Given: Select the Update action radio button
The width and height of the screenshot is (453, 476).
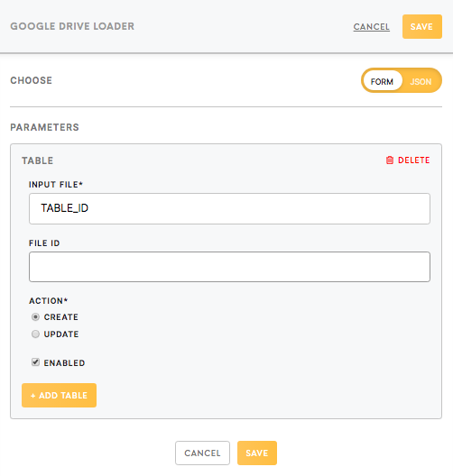Looking at the screenshot, I should click(35, 334).
